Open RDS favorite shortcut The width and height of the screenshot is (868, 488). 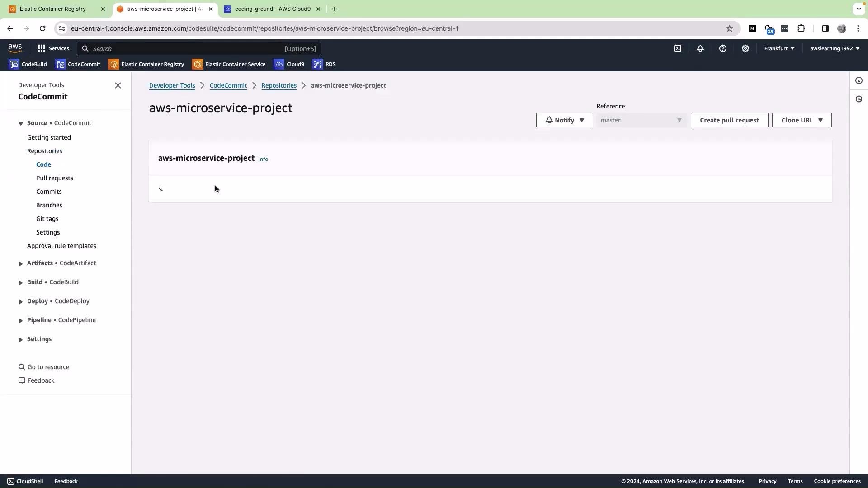pos(324,64)
